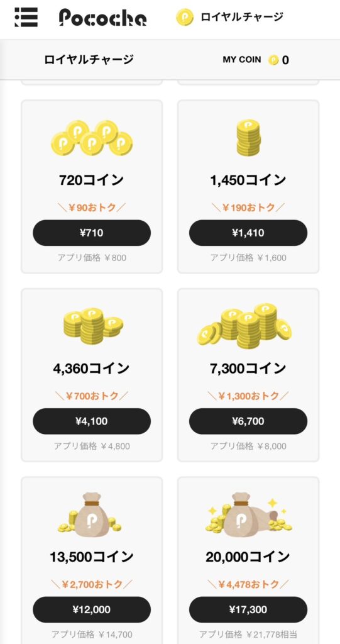Screen dimensions: 340x644
Task: Select the large coin pile image for 7,300コイン
Action: (244, 325)
